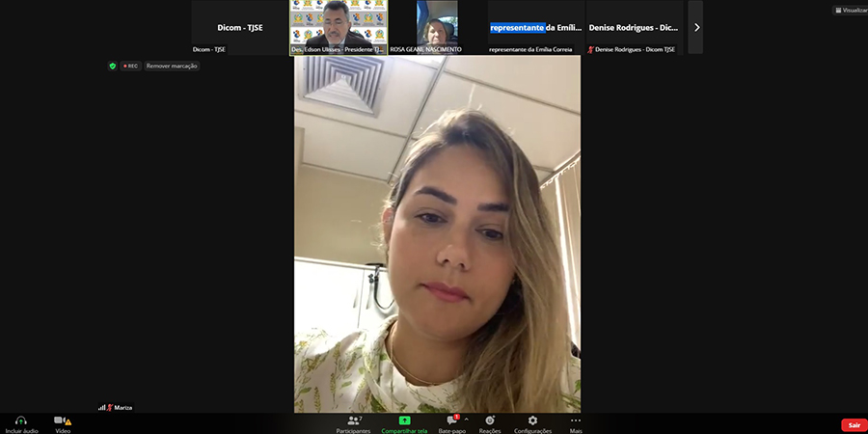The image size is (868, 434).
Task: Open the Participantes panel
Action: click(354, 420)
